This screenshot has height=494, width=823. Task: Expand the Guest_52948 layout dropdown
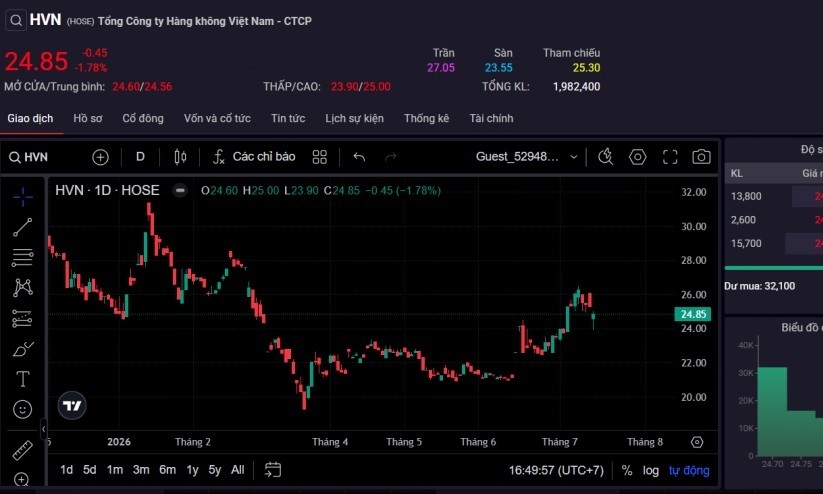point(526,156)
